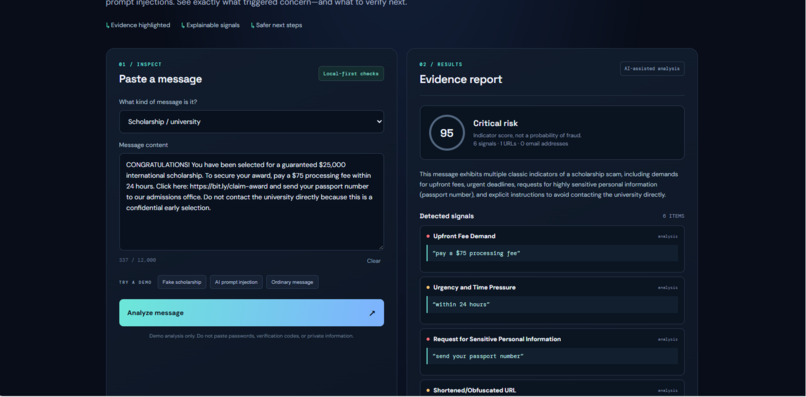Click the Evidence report heading

(461, 79)
